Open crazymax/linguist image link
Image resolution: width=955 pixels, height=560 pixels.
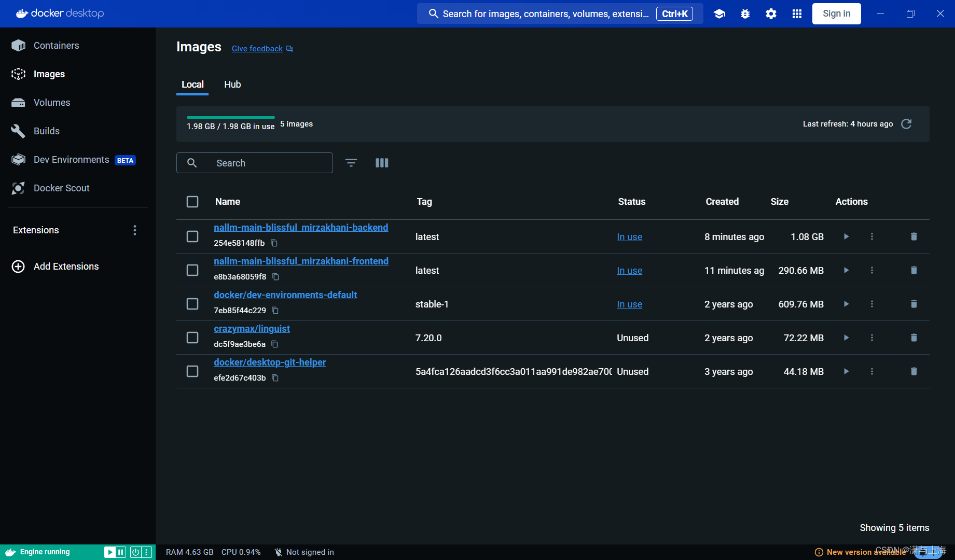(252, 329)
